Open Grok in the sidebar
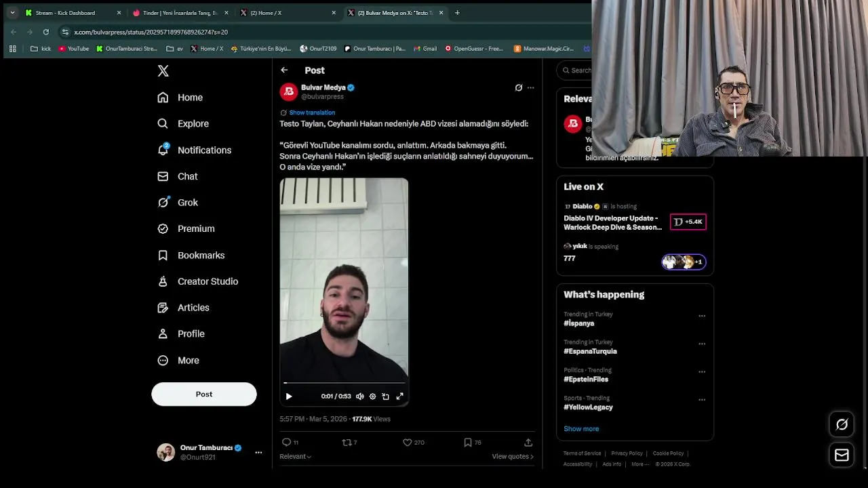Image resolution: width=868 pixels, height=488 pixels. (178, 203)
